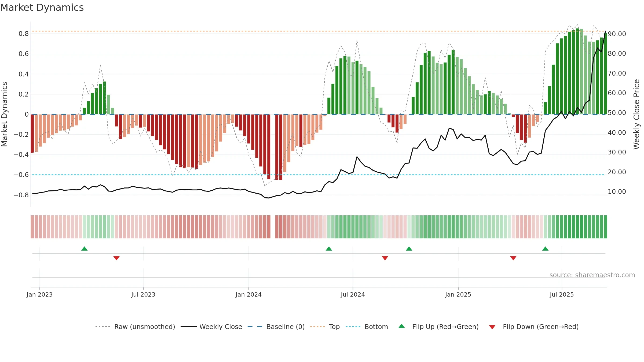Select the green flip-up marker before Jul 2024
Image resolution: width=644 pixels, height=362 pixels.
click(329, 249)
